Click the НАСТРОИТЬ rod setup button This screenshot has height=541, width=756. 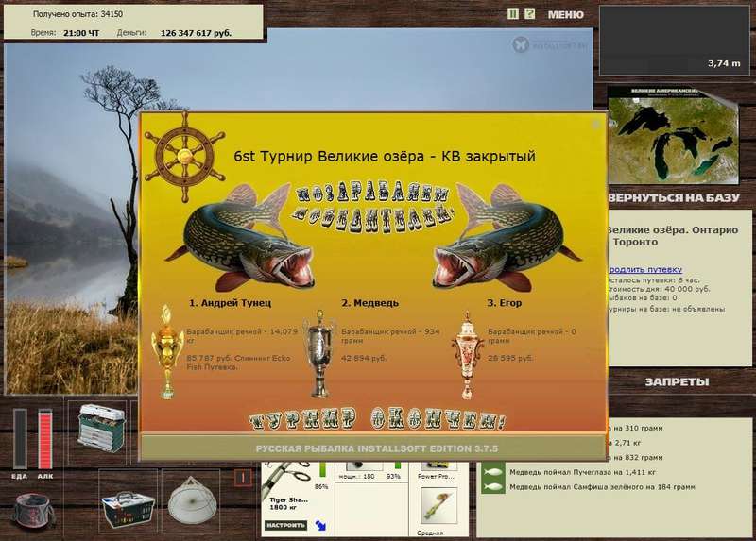click(x=286, y=525)
